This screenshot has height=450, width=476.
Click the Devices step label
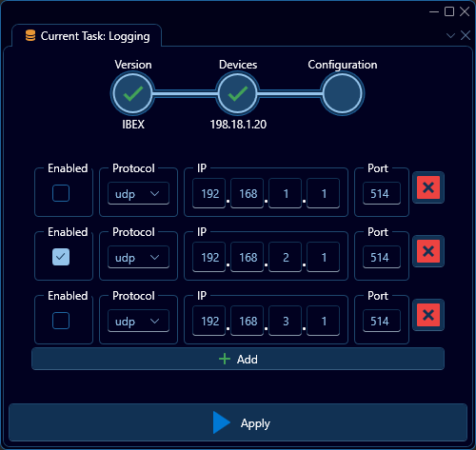click(238, 65)
